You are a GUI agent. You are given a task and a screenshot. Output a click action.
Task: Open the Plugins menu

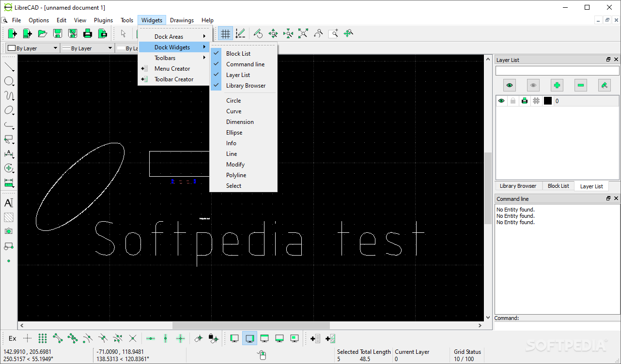103,20
